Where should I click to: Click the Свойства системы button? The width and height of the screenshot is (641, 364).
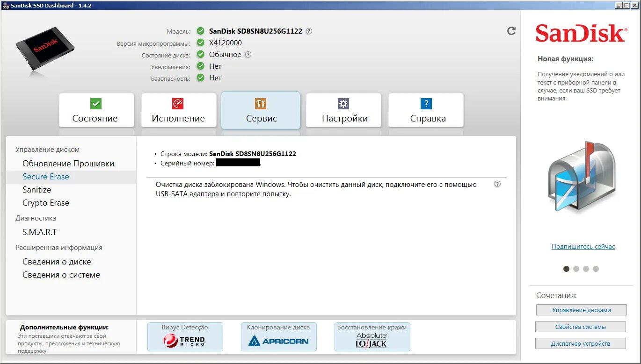coord(581,327)
